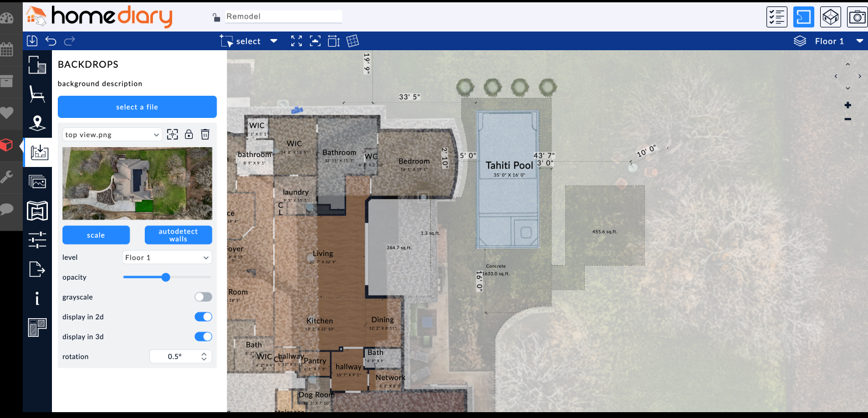Open the 3D view cube icon
This screenshot has height=418, width=868.
[x=830, y=17]
